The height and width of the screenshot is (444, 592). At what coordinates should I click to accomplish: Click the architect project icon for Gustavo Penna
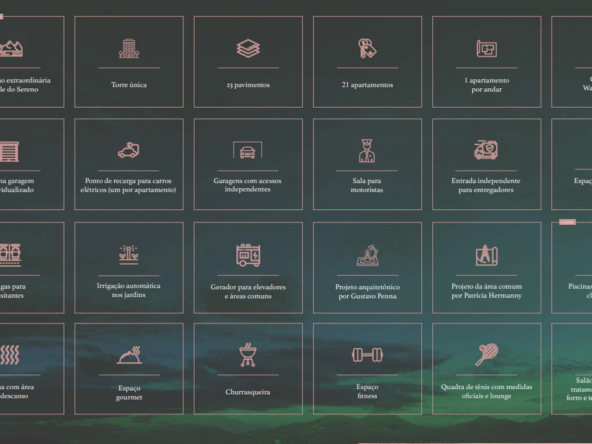coord(367,255)
